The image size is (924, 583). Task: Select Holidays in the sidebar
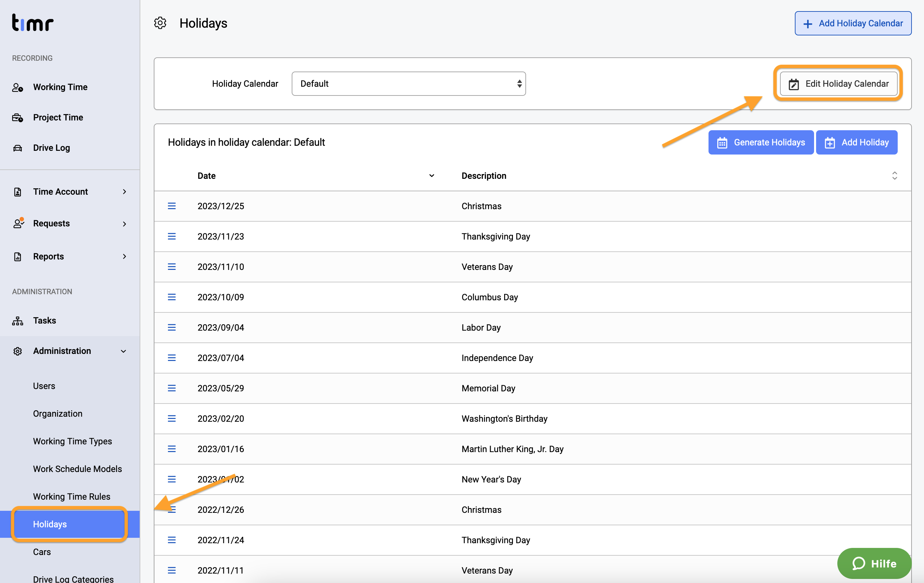pos(69,524)
